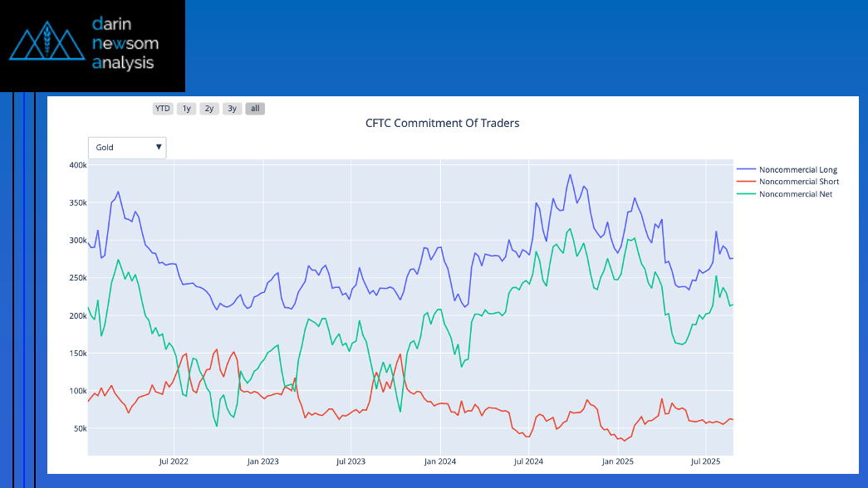The height and width of the screenshot is (488, 868).
Task: Click the 'CFTC Commitment Of Traders' chart title
Action: [x=442, y=124]
